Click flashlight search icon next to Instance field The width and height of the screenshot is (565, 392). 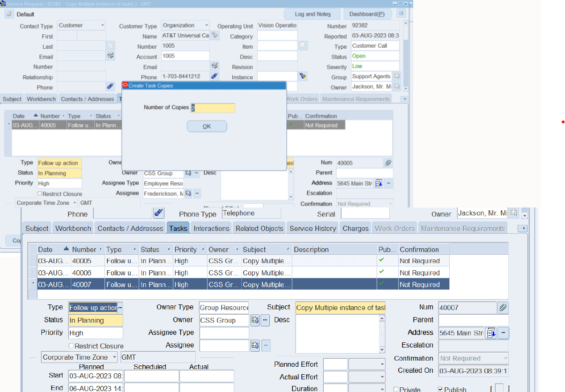303,76
